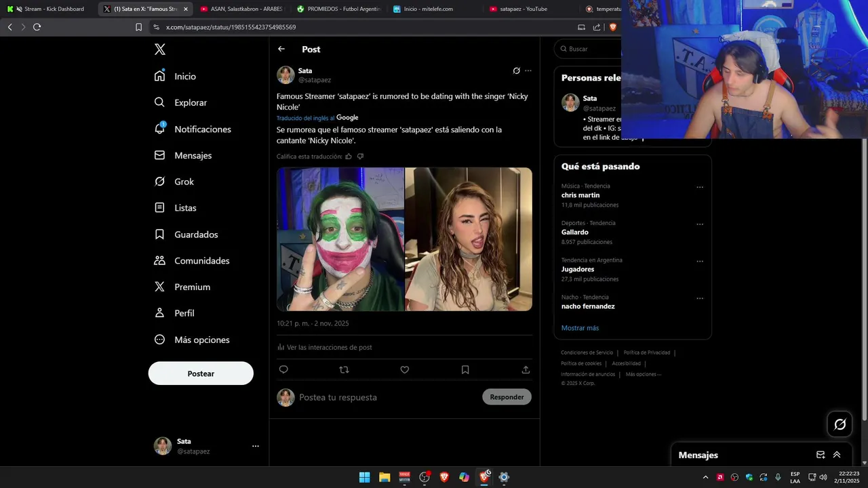Open the image of the woman winking

(x=469, y=239)
